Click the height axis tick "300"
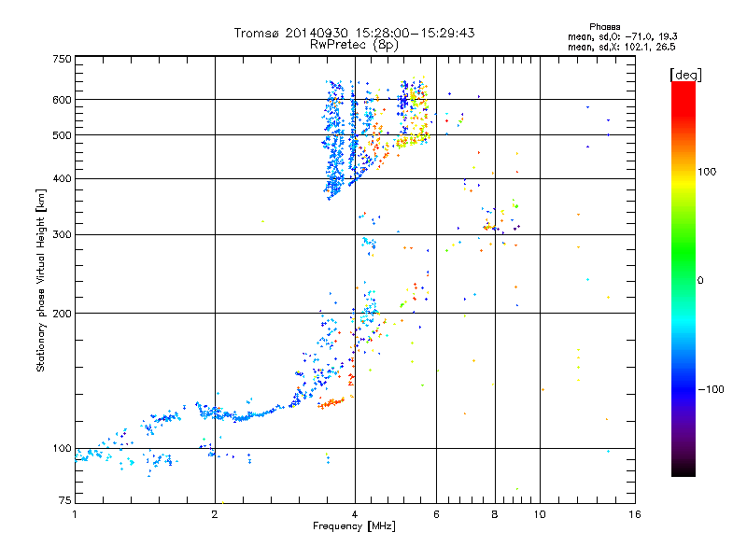747x560 pixels. point(62,234)
